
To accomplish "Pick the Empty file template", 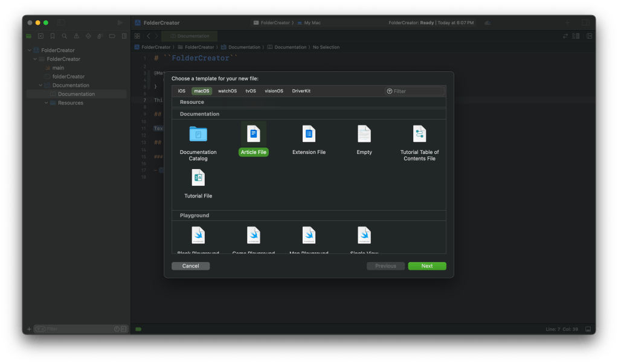I will [364, 134].
